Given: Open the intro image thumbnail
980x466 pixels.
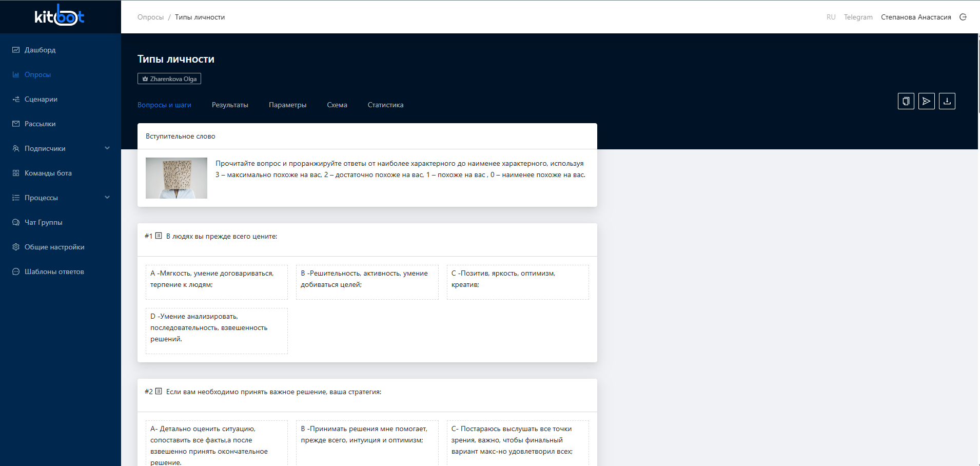Looking at the screenshot, I should (177, 178).
